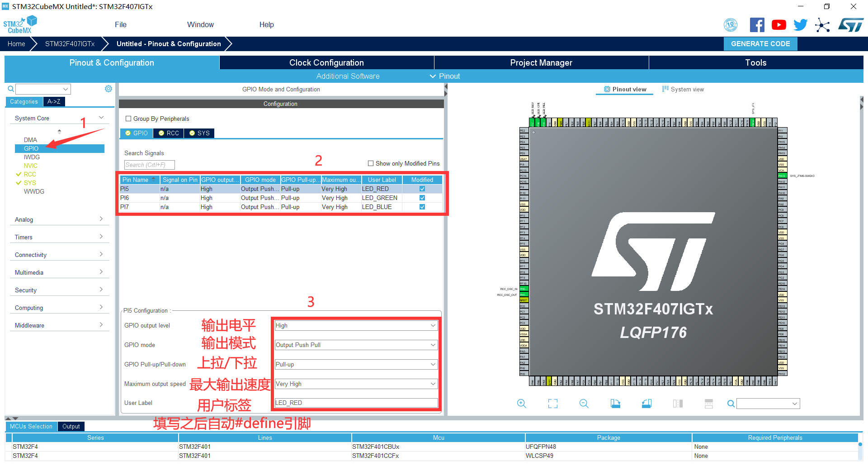This screenshot has height=466, width=868.
Task: Open the File menu
Action: pos(120,24)
